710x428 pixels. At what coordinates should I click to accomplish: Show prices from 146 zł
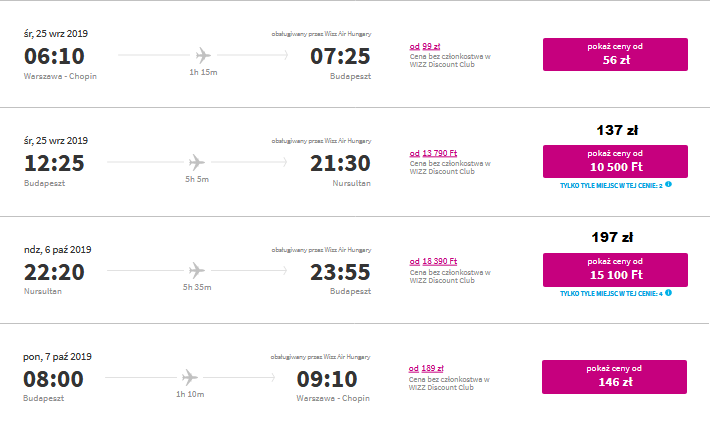point(614,377)
